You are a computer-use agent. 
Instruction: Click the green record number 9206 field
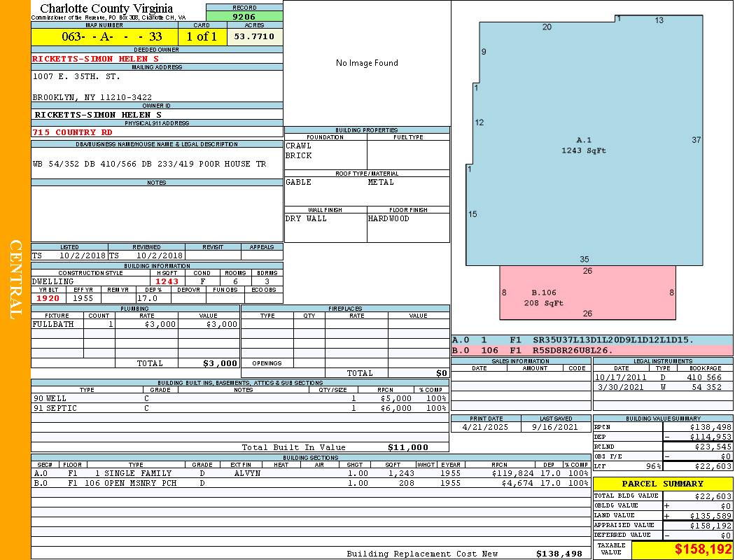tap(244, 15)
